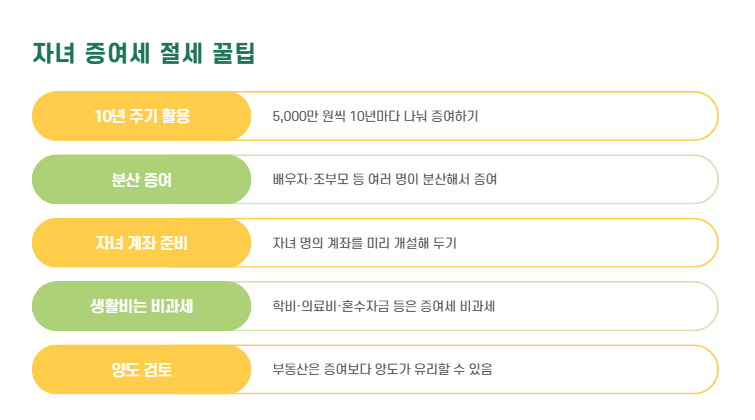Select the green 분산 증여 label
This screenshot has height=420, width=755.
[142, 179]
